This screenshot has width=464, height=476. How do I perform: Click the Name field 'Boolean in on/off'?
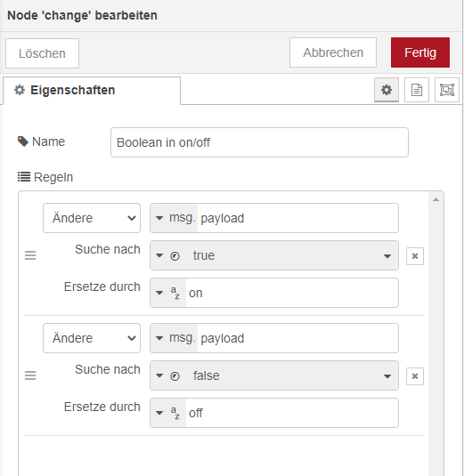(259, 142)
